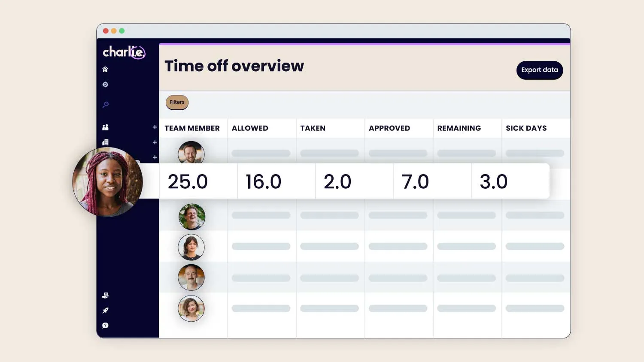Open the large avatar with red braids
This screenshot has width=644, height=362.
pyautogui.click(x=107, y=182)
